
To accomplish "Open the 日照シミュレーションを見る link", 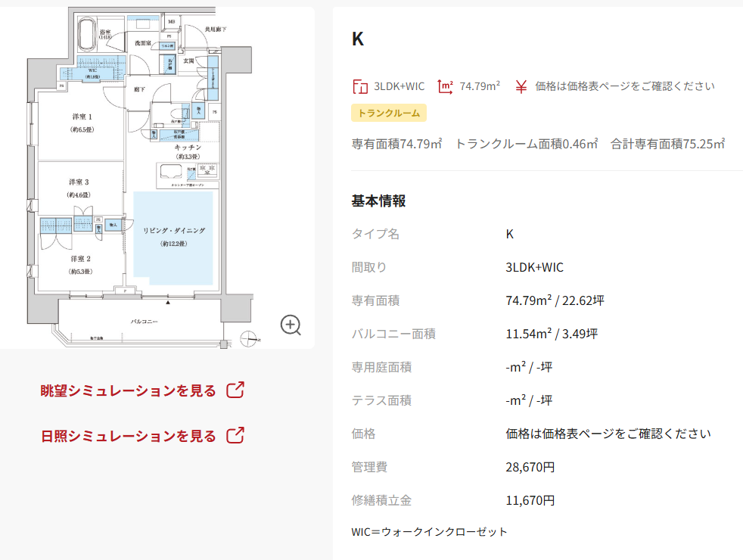I will pos(129,437).
